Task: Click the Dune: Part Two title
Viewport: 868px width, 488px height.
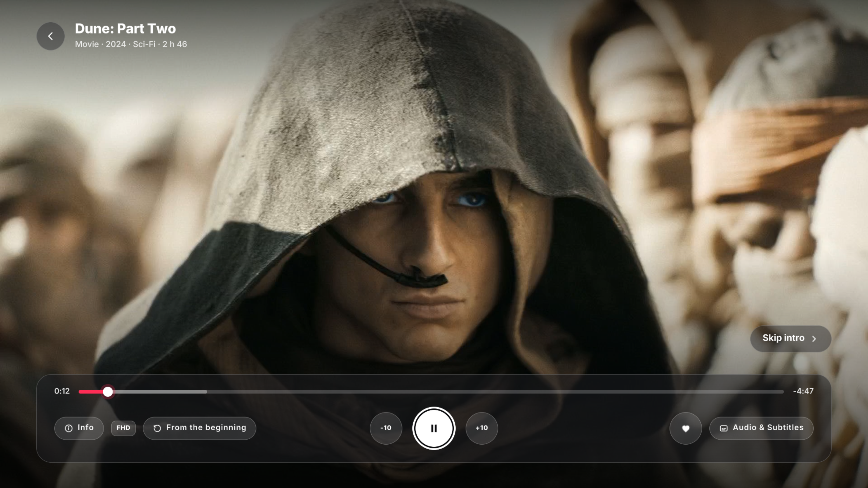Action: coord(125,29)
